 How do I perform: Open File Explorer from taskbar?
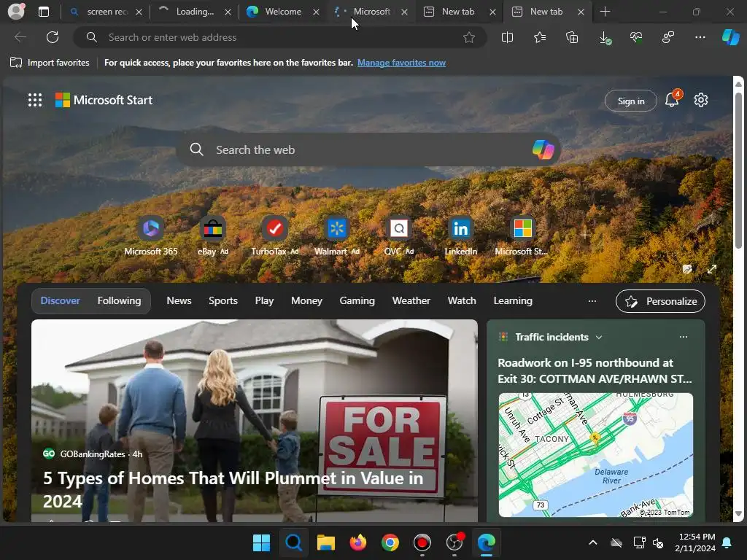326,542
